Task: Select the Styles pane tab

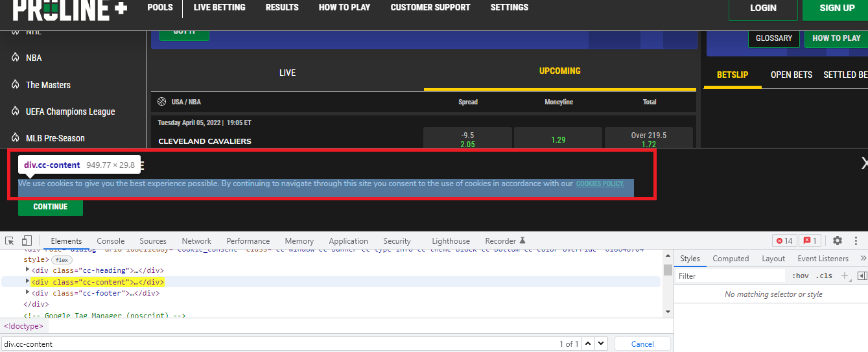Action: click(x=690, y=258)
